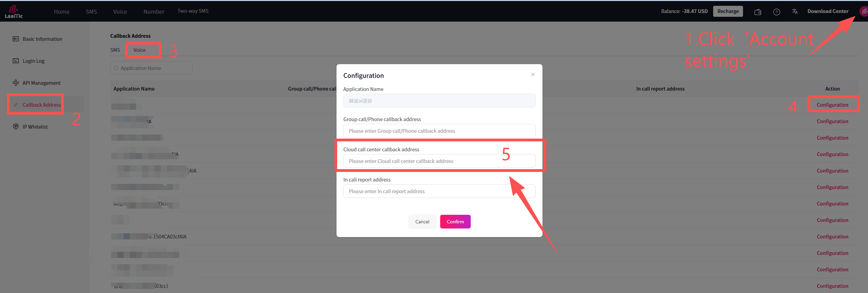Switch to the SMS callback tab
The height and width of the screenshot is (293, 868).
(x=115, y=50)
